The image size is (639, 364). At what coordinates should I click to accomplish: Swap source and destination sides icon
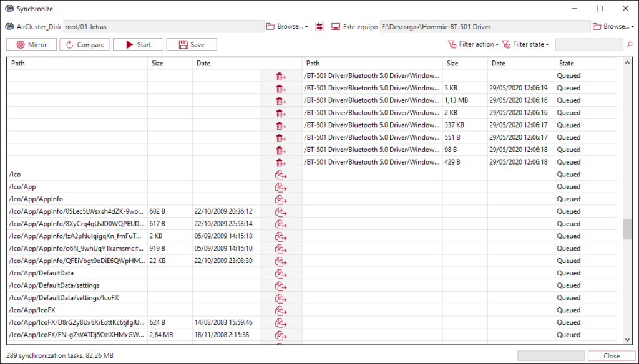pos(319,26)
